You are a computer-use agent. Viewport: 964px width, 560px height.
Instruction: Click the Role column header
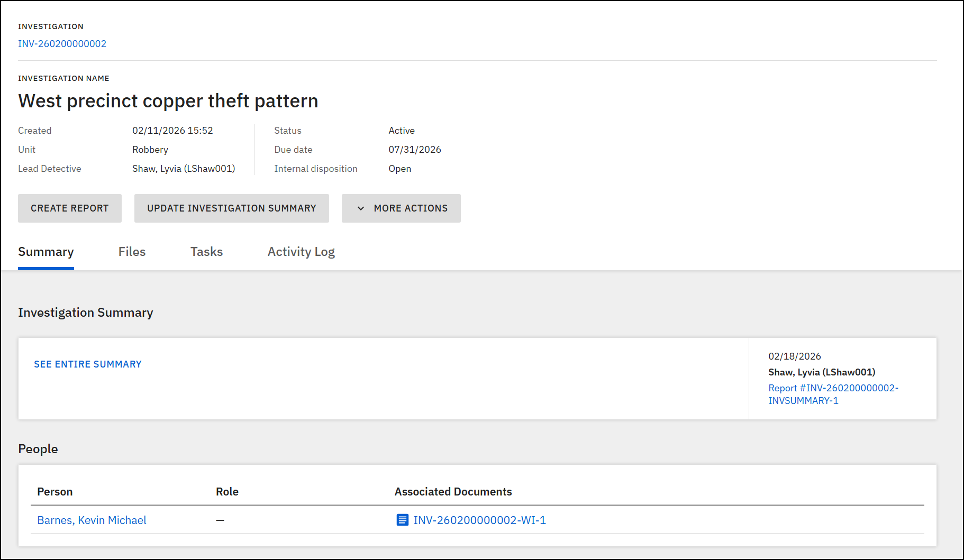pyautogui.click(x=227, y=491)
